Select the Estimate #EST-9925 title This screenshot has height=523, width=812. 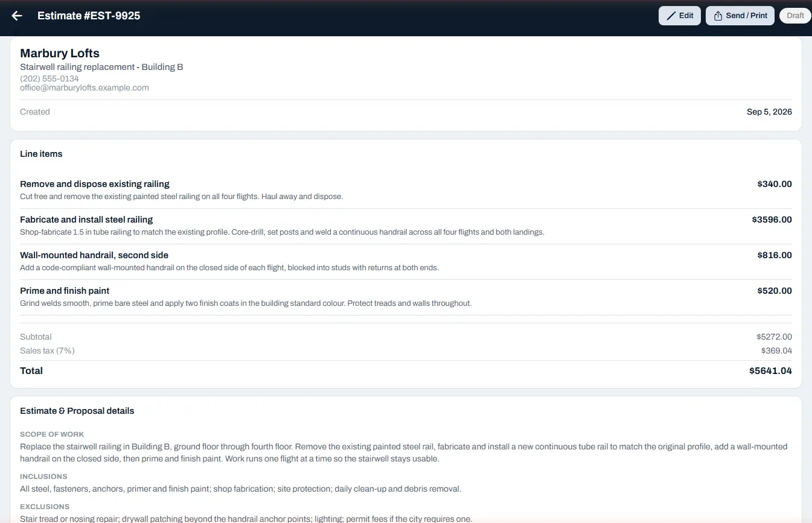coord(89,16)
